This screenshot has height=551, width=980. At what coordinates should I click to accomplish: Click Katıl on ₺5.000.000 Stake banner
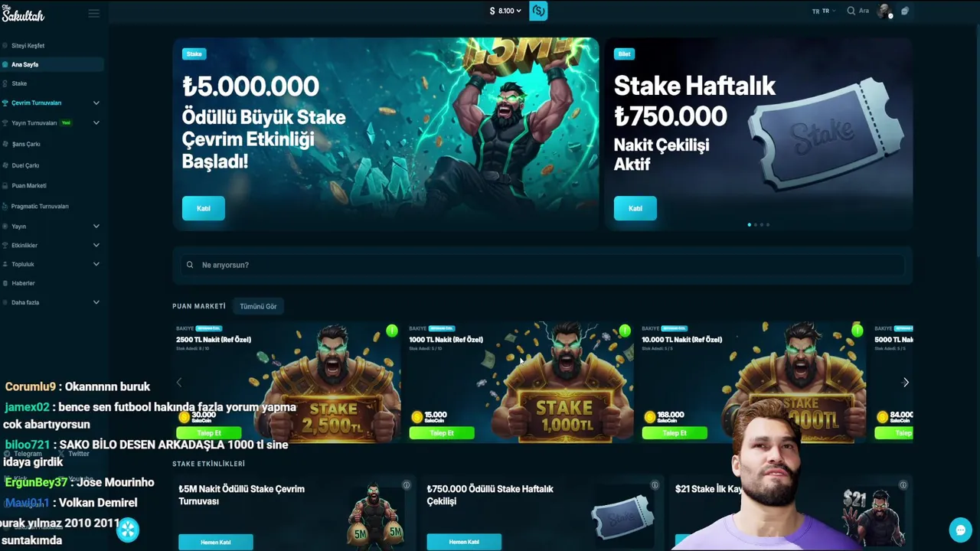point(204,208)
